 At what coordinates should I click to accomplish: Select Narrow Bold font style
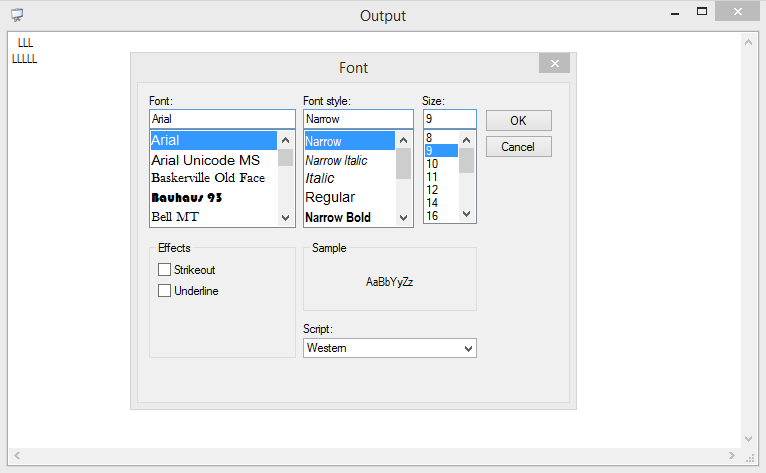[338, 217]
